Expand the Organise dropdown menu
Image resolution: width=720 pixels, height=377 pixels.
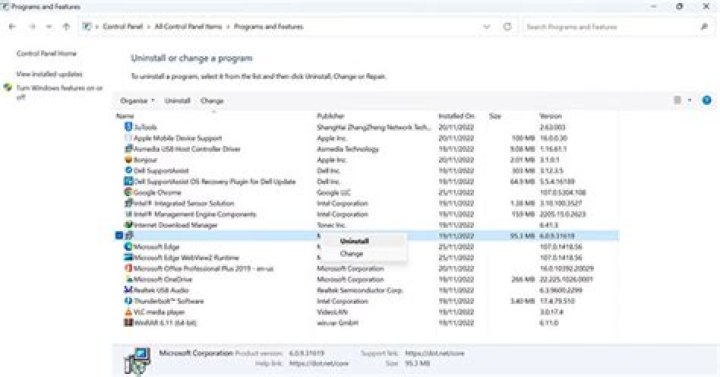tap(137, 101)
